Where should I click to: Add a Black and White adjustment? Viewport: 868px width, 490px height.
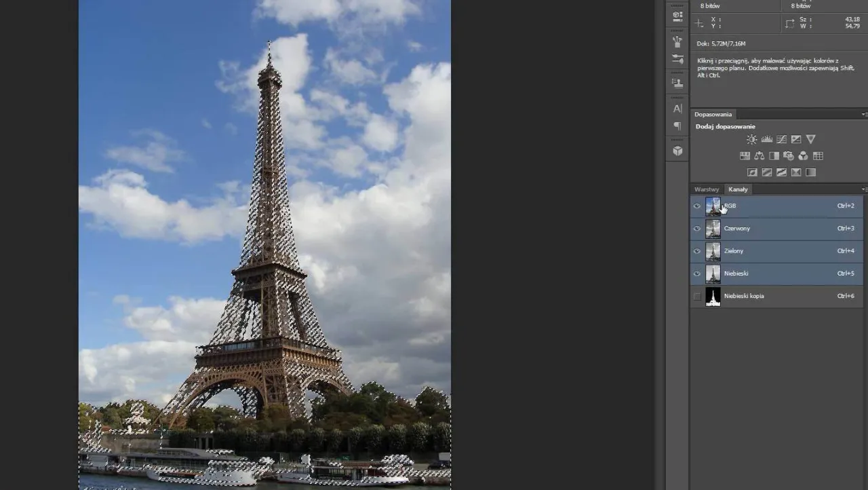click(x=774, y=155)
